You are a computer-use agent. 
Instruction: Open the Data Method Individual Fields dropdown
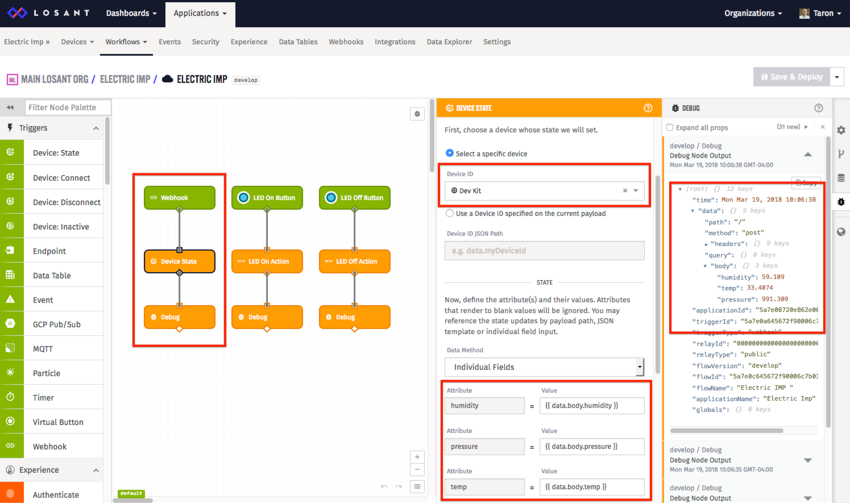[x=544, y=367]
